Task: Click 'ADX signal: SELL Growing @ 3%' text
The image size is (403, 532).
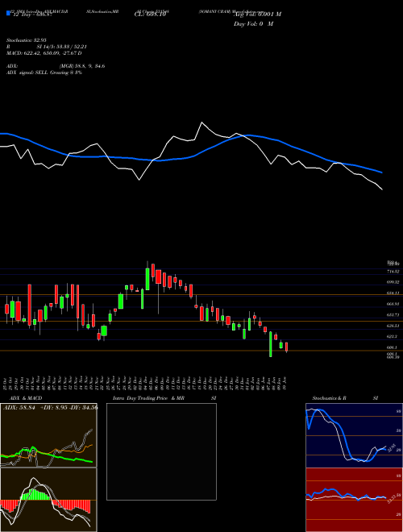Action: 44,73
